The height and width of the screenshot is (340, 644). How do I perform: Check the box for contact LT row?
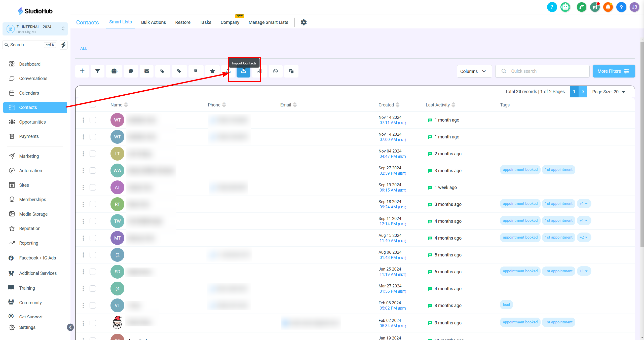coord(93,154)
